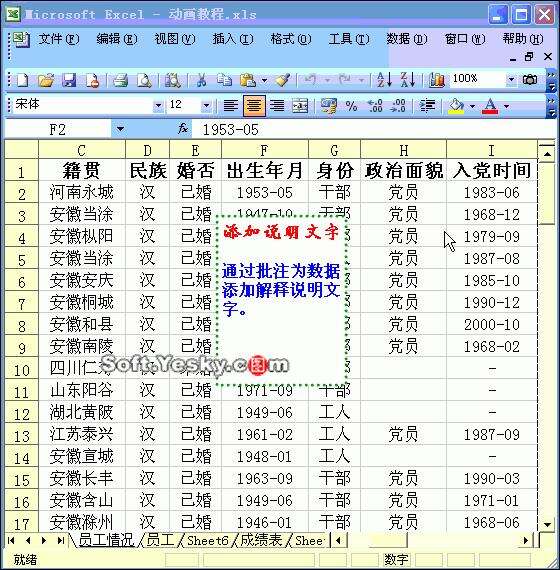The image size is (560, 570).
Task: Open a file with the folder icon
Action: (x=46, y=80)
